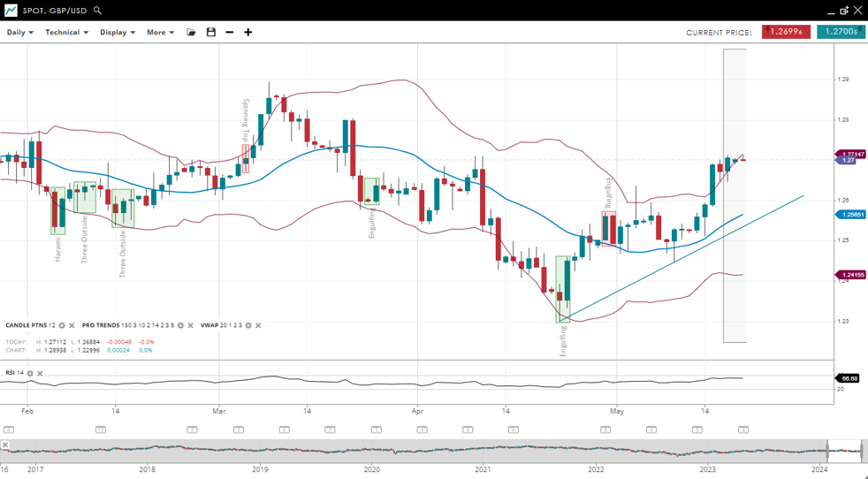Screen dimensions: 868x479
Task: Open VWAP indicator settings gear
Action: 248,326
